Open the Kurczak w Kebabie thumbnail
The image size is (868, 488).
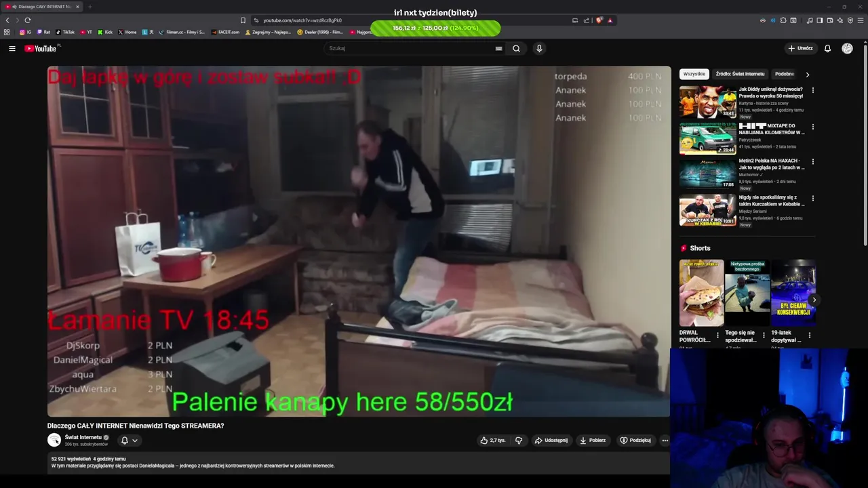(x=707, y=210)
